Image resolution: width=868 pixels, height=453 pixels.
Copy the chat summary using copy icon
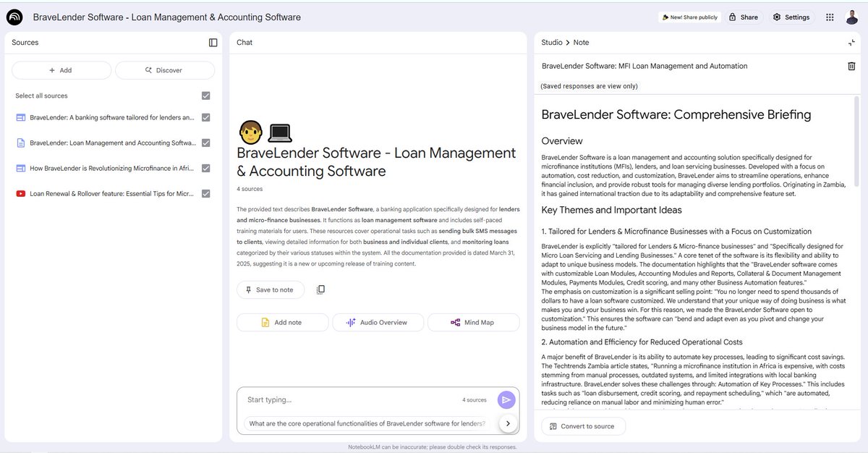pos(320,289)
